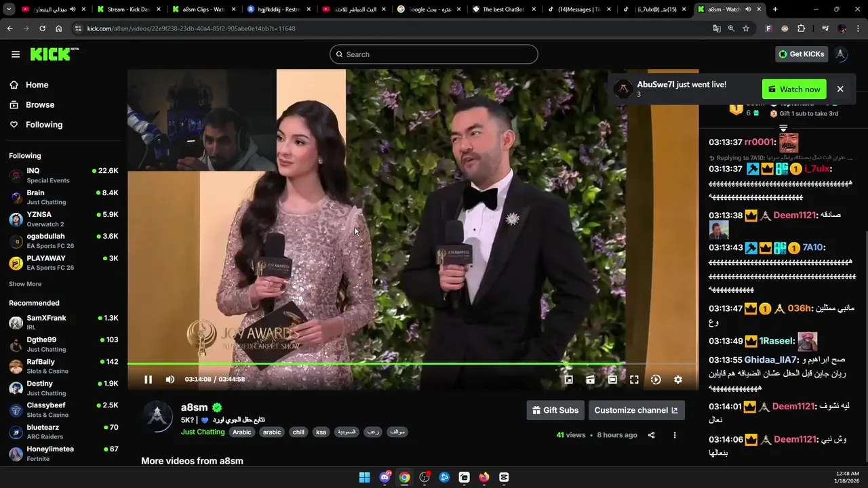Mute the video player volume
The image size is (868, 488).
[170, 380]
